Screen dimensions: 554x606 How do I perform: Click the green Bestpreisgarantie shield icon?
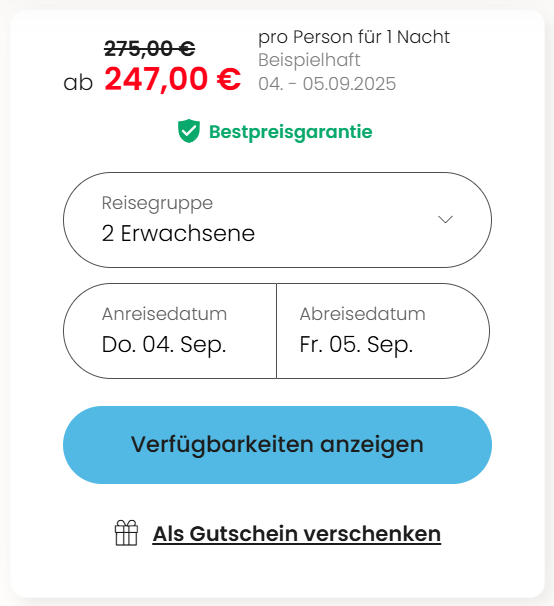point(189,131)
